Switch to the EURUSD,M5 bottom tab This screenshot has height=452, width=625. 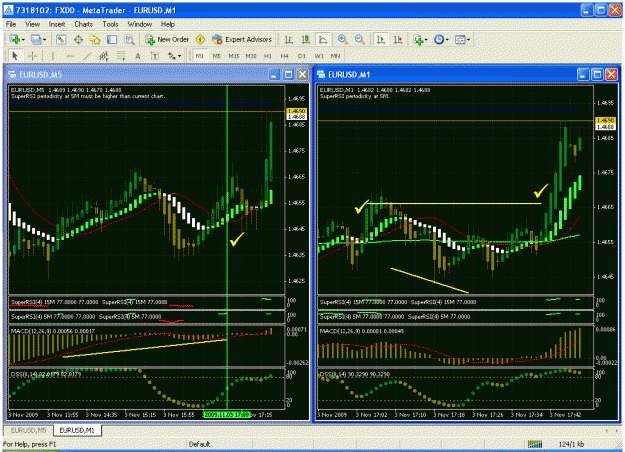click(28, 430)
